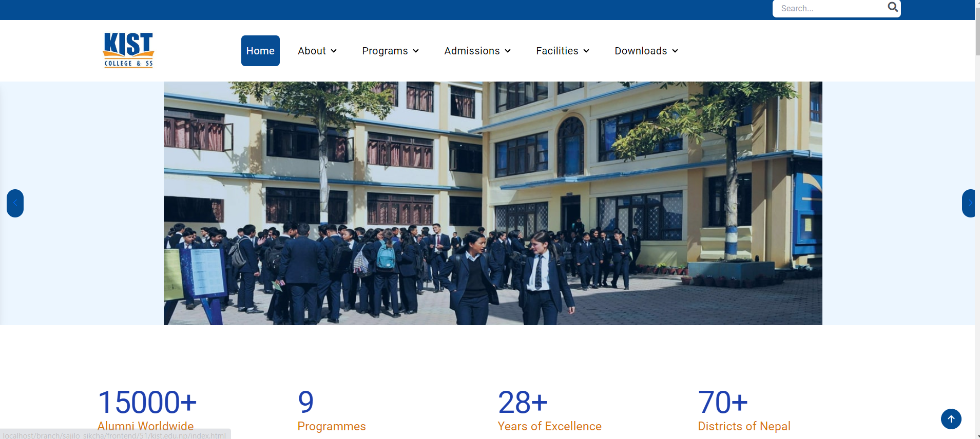Click the search magnifier icon
The height and width of the screenshot is (439, 980).
click(x=893, y=7)
